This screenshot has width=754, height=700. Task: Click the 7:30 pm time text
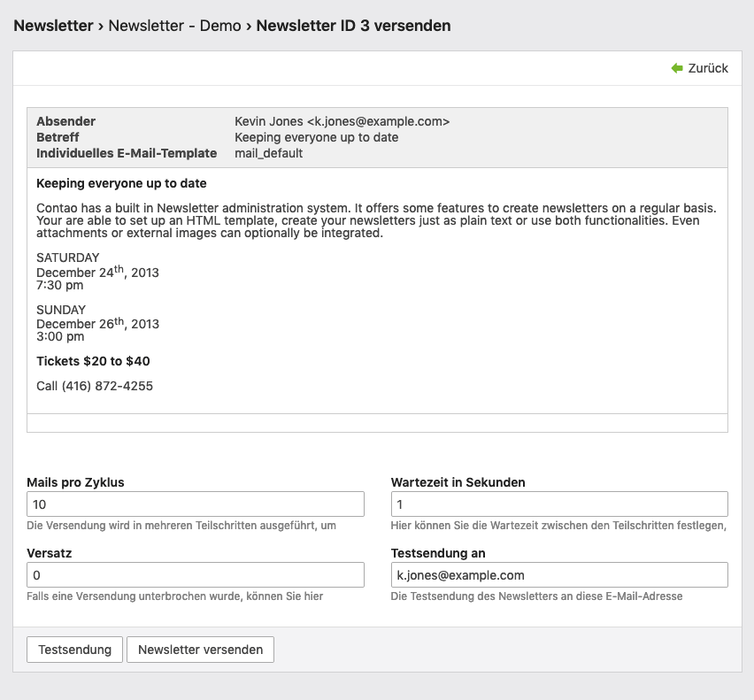click(x=60, y=285)
